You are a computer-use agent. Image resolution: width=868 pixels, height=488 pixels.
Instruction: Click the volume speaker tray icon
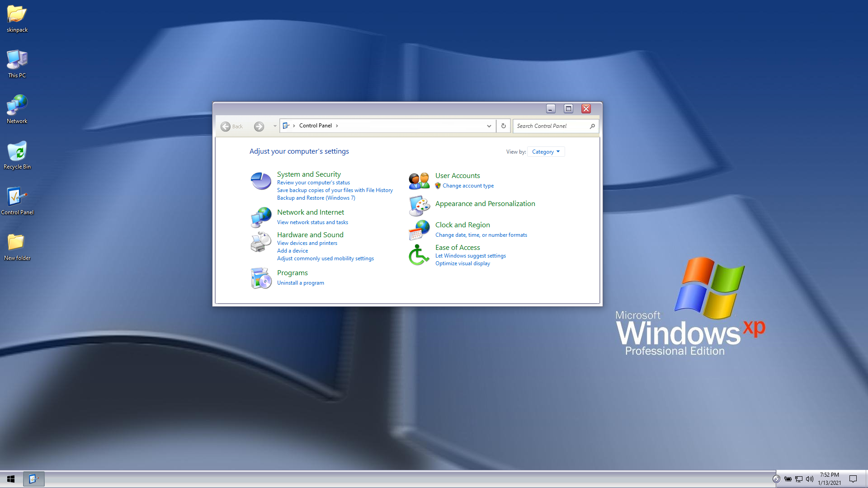pyautogui.click(x=809, y=479)
